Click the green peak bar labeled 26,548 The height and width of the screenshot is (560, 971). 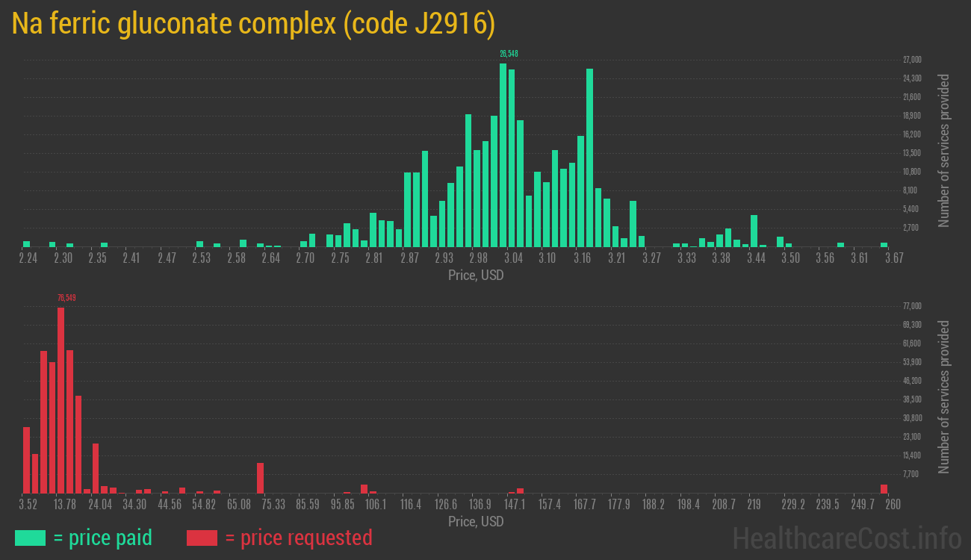503,155
